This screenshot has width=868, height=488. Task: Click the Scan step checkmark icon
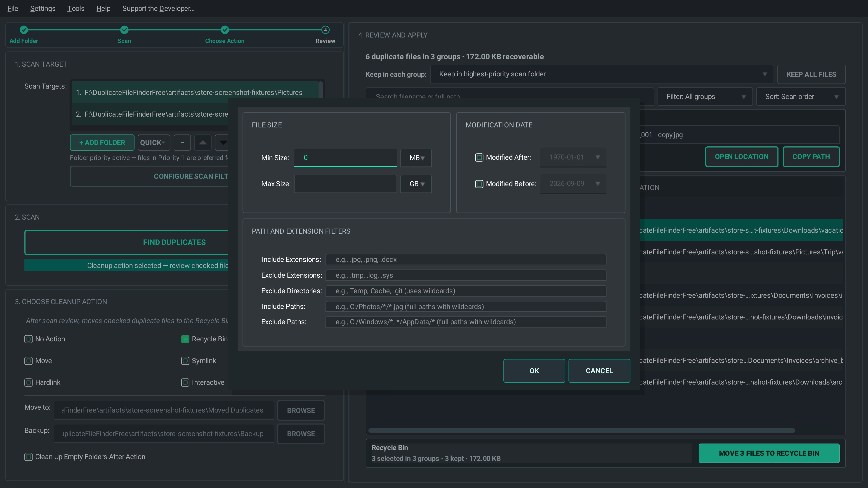(x=124, y=30)
